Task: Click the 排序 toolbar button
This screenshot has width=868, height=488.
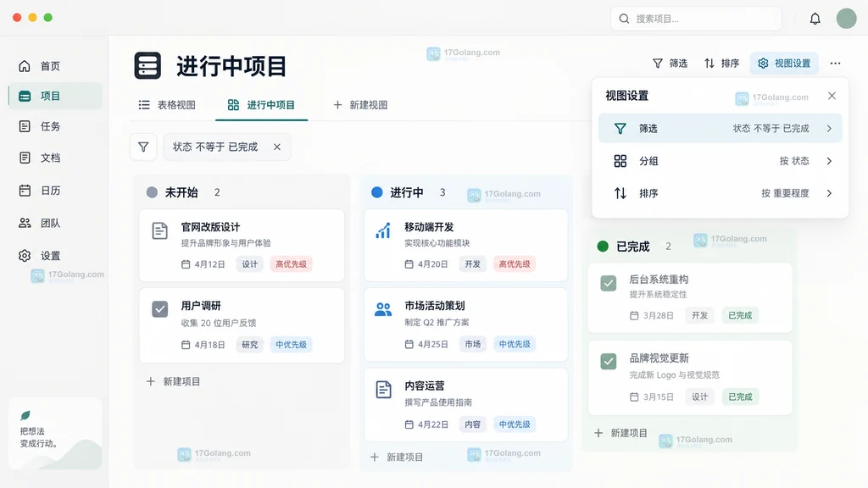Action: 722,64
